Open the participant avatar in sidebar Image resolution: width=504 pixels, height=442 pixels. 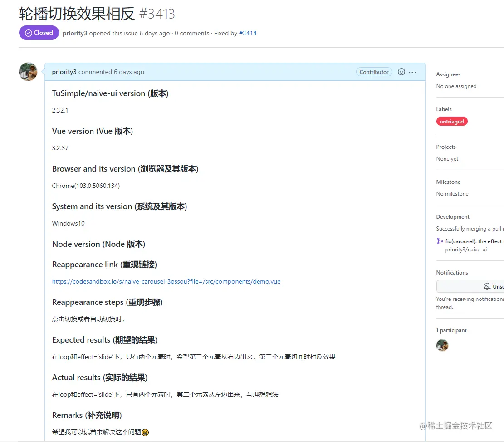442,345
